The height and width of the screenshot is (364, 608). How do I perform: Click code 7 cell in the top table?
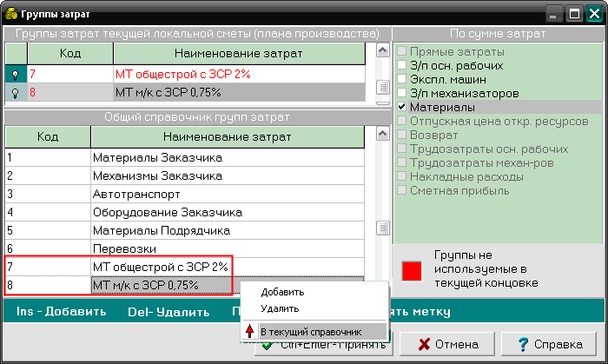pos(70,74)
